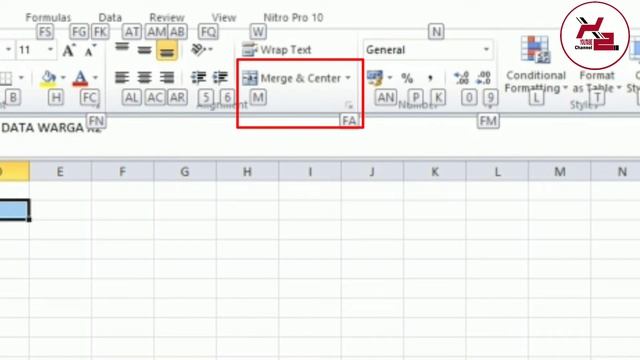Image resolution: width=640 pixels, height=360 pixels.
Task: Click the Increase Decimal icon
Action: (462, 78)
